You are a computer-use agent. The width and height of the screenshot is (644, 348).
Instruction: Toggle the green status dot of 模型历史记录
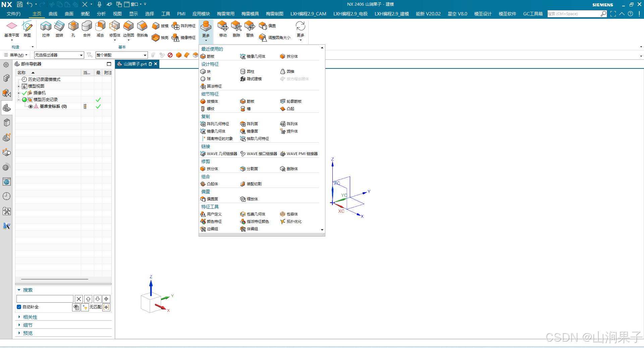coord(24,100)
